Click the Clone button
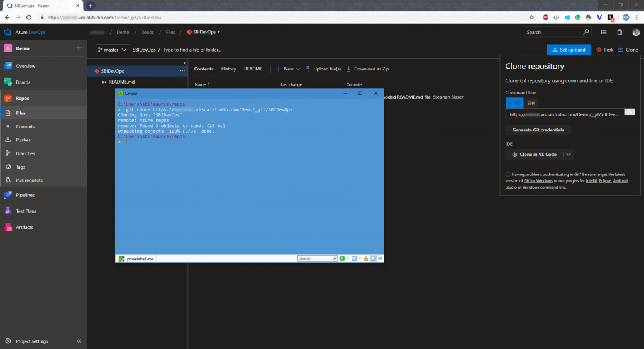644x349 pixels. pos(628,50)
